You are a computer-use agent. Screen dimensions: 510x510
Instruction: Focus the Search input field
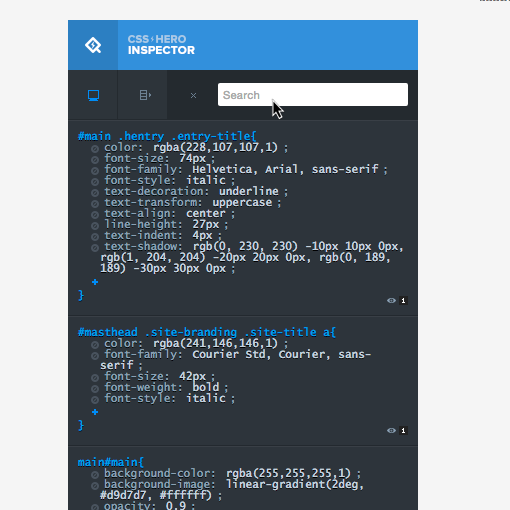coord(313,95)
